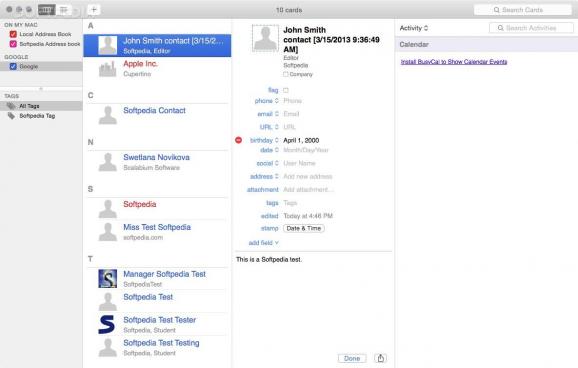Image resolution: width=578 pixels, height=368 pixels.
Task: Click the URL placeholder field
Action: tap(289, 127)
